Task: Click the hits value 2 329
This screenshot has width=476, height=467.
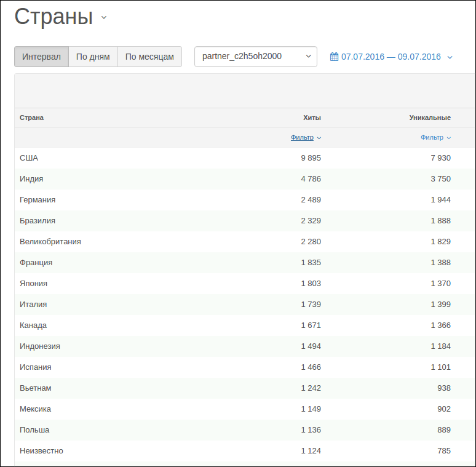Action: (x=311, y=221)
